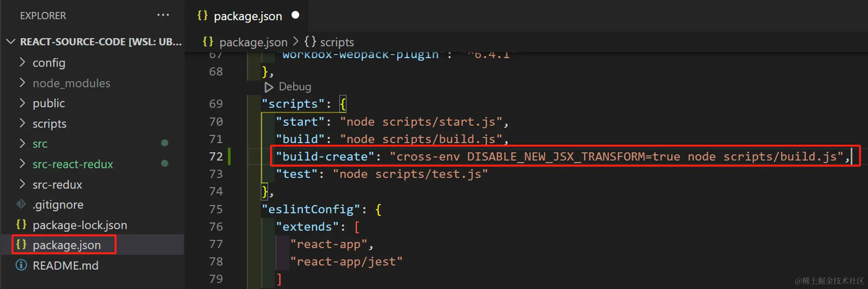Click unsaved dot on package.json tab
Image resolution: width=868 pixels, height=289 pixels.
coord(296,15)
